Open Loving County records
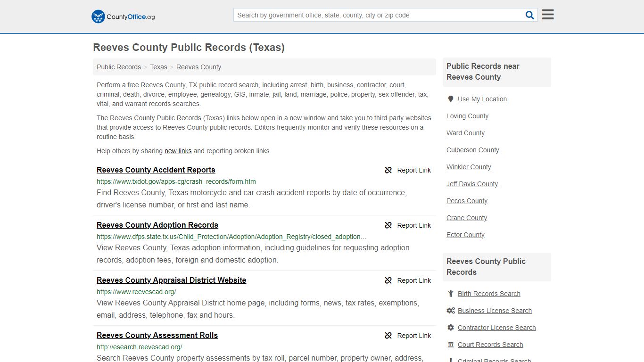Viewport: 644px width, 362px height. point(467,116)
